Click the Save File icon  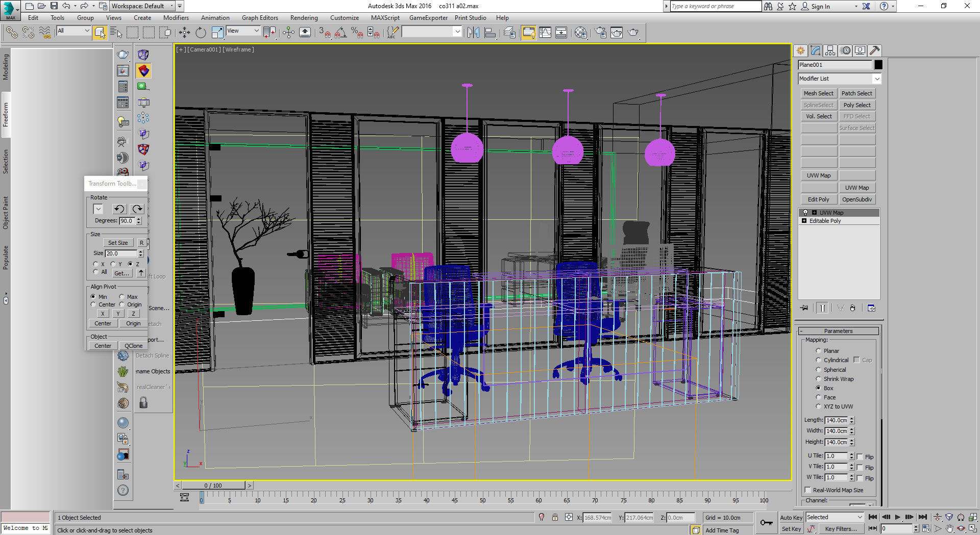click(54, 6)
